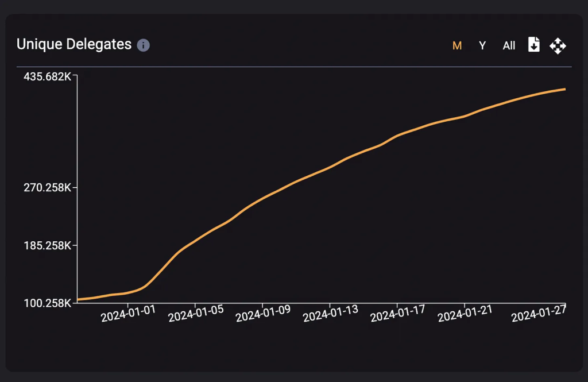Click the 185.258K y-axis label
The width and height of the screenshot is (588, 382).
point(47,246)
